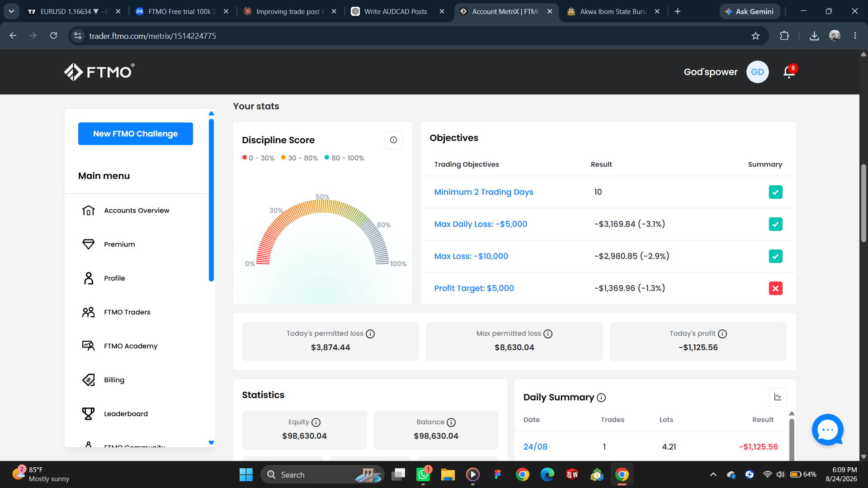The image size is (868, 488).
Task: Open Minimum 2 Trading Days link
Action: (484, 192)
